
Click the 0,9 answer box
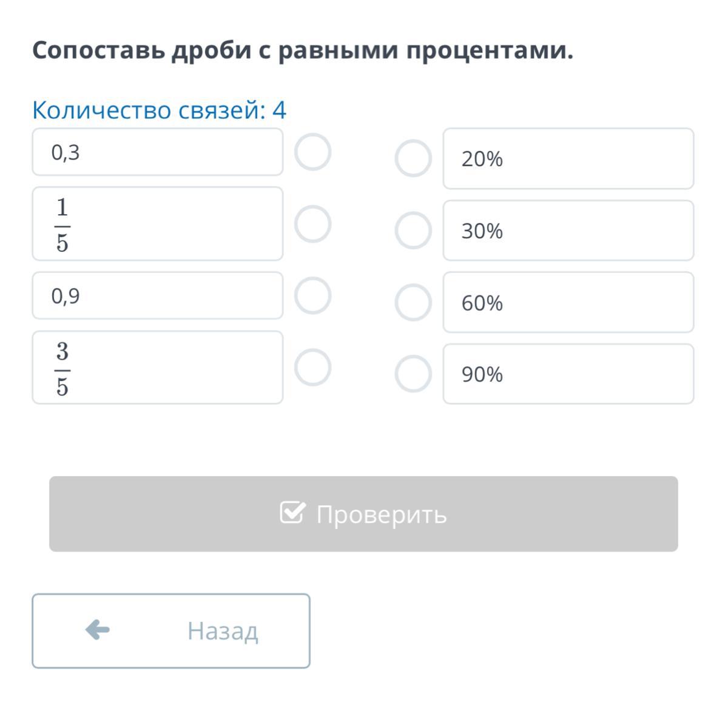click(157, 296)
